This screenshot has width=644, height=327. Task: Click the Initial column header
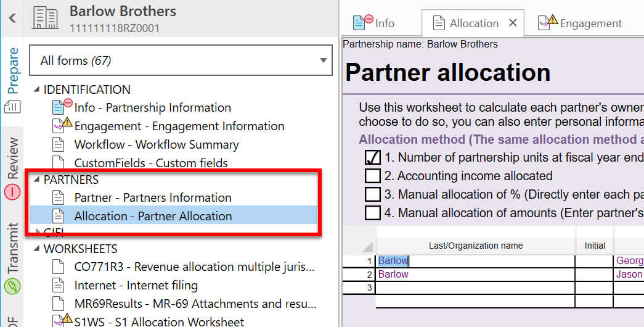click(x=595, y=246)
